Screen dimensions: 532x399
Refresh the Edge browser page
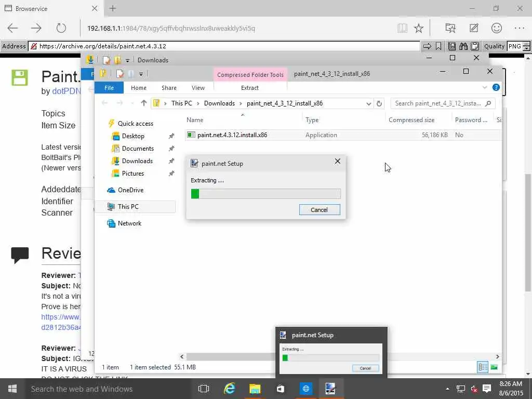(x=61, y=28)
